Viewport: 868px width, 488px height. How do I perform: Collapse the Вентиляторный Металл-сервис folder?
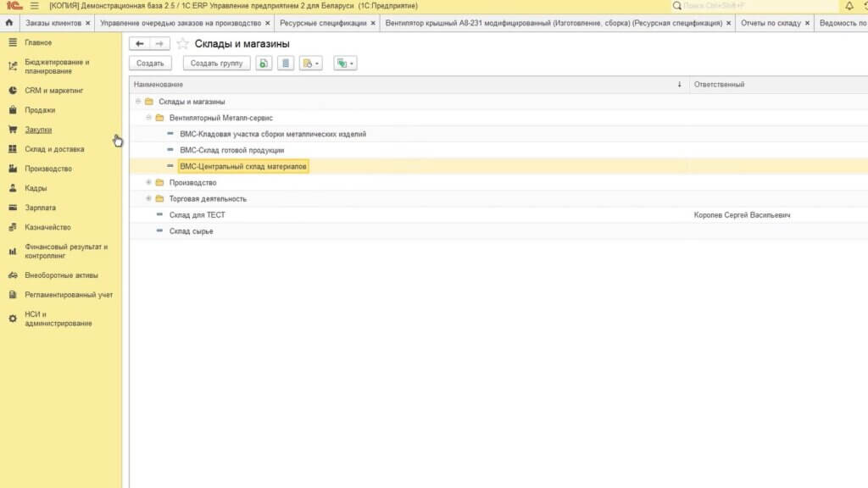coord(148,118)
